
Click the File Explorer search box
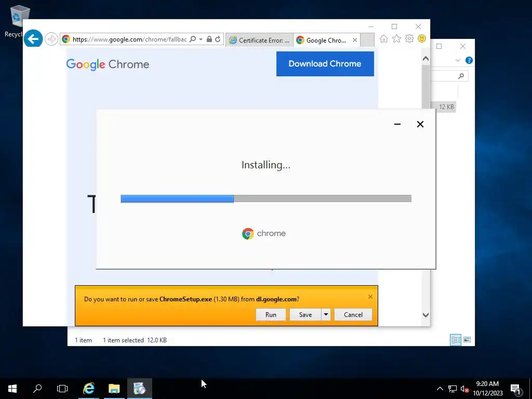coord(449,76)
